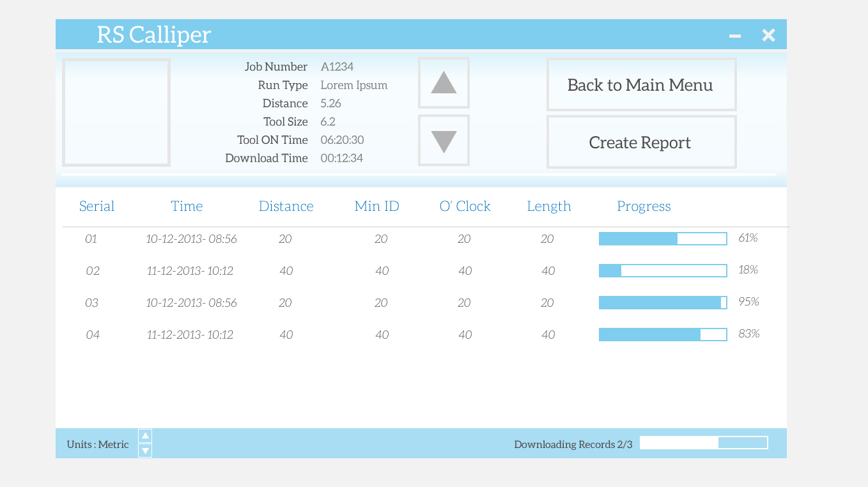Click the 61% progress label
This screenshot has width=868, height=487.
[748, 238]
